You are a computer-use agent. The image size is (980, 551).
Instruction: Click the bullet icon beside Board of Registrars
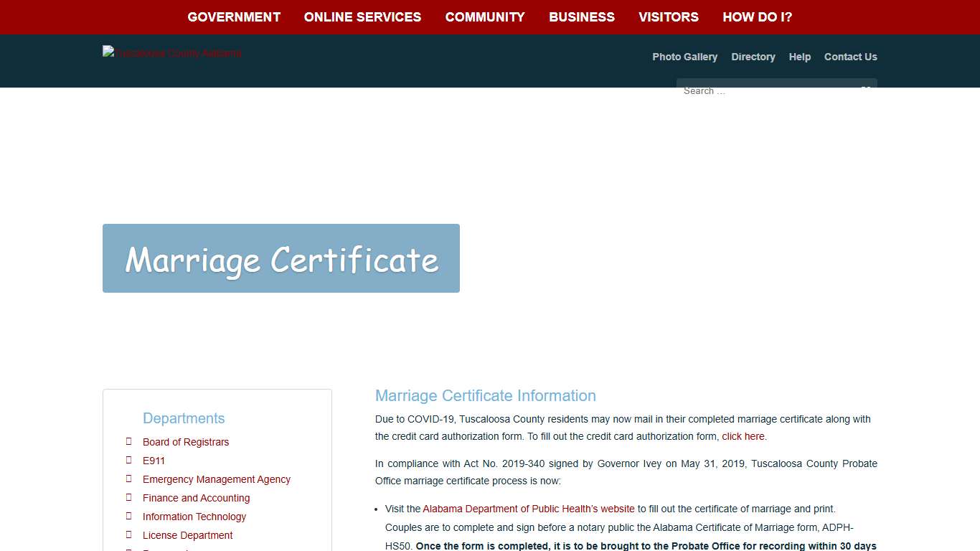129,442
